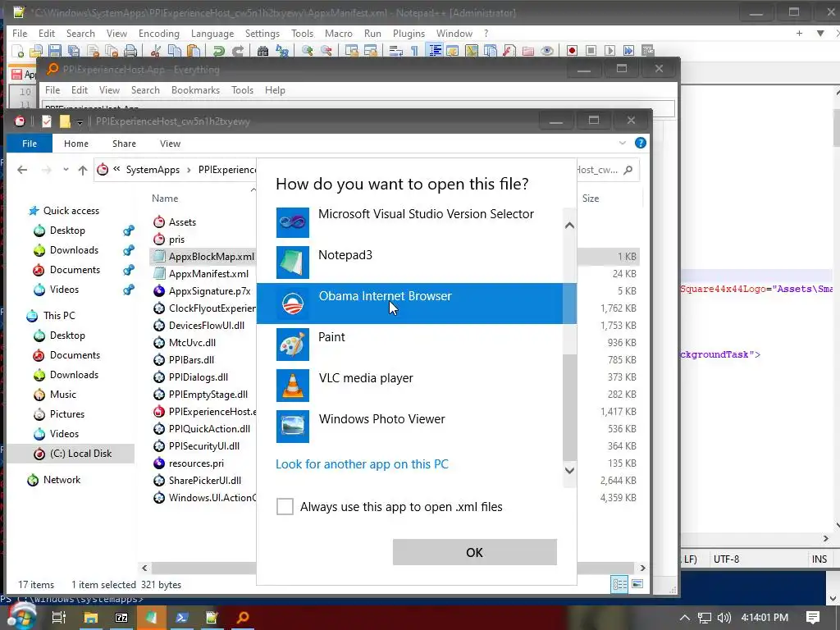
Task: Click Notepad++ Zoom In toolbar icon
Action: (307, 51)
